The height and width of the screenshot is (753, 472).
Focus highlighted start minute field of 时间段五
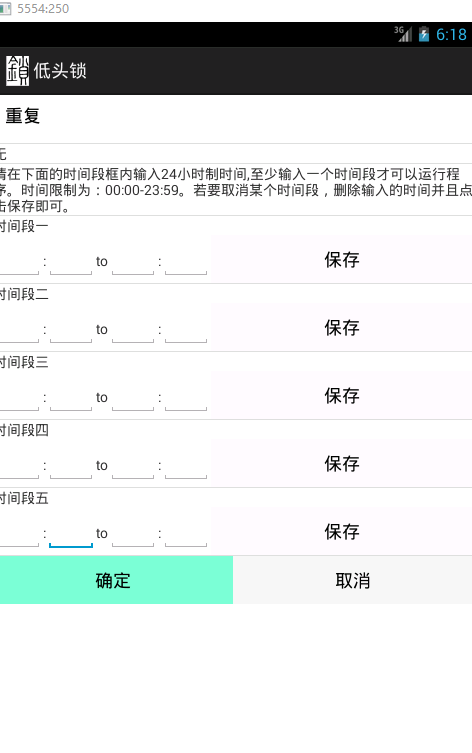(71, 534)
